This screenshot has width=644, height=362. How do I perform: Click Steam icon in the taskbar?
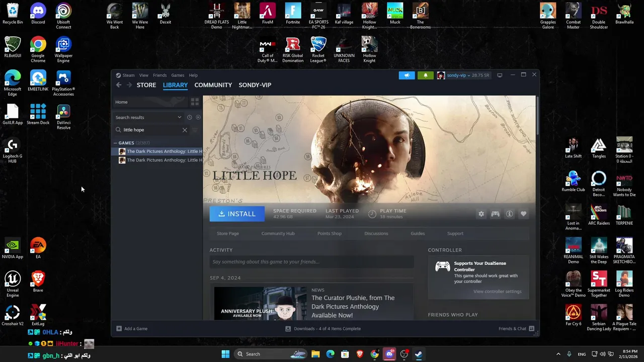coord(419,354)
